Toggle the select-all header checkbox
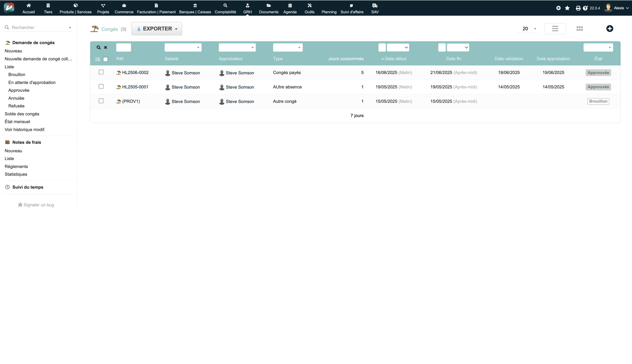 pos(105,59)
